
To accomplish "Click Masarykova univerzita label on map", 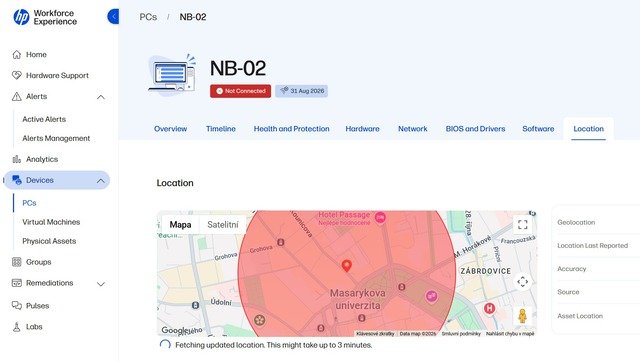I will tap(358, 299).
